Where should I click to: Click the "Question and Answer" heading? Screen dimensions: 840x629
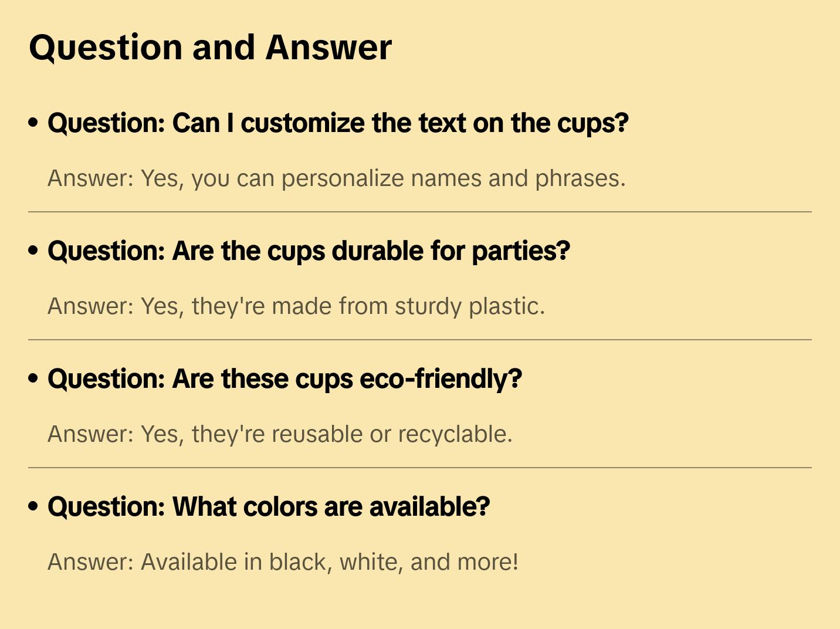[210, 47]
